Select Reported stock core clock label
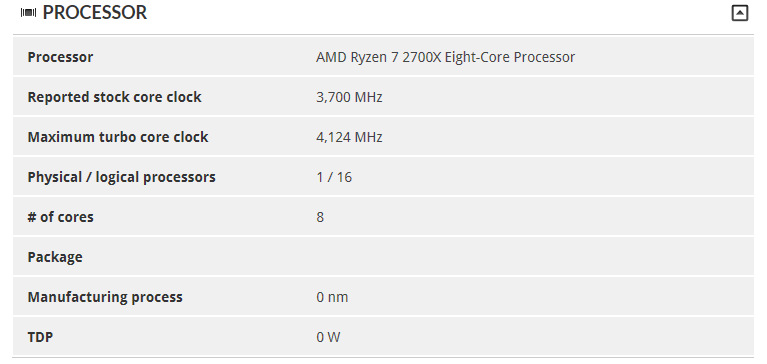767x364 pixels. tap(114, 97)
